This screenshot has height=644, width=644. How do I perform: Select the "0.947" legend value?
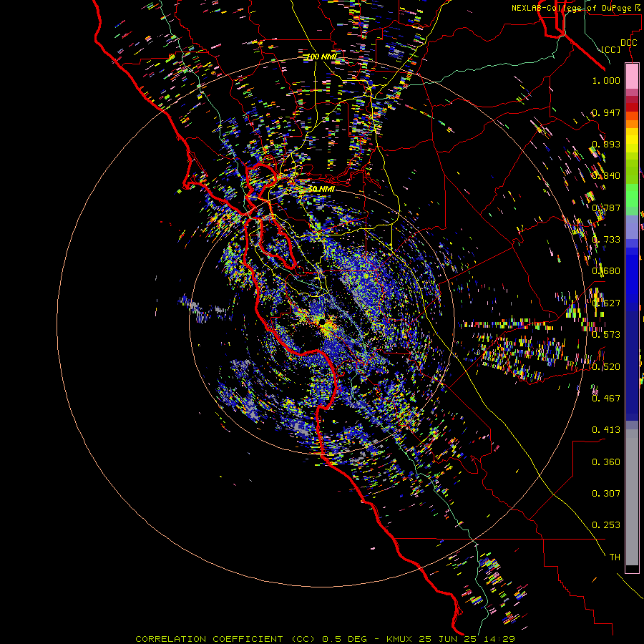606,112
